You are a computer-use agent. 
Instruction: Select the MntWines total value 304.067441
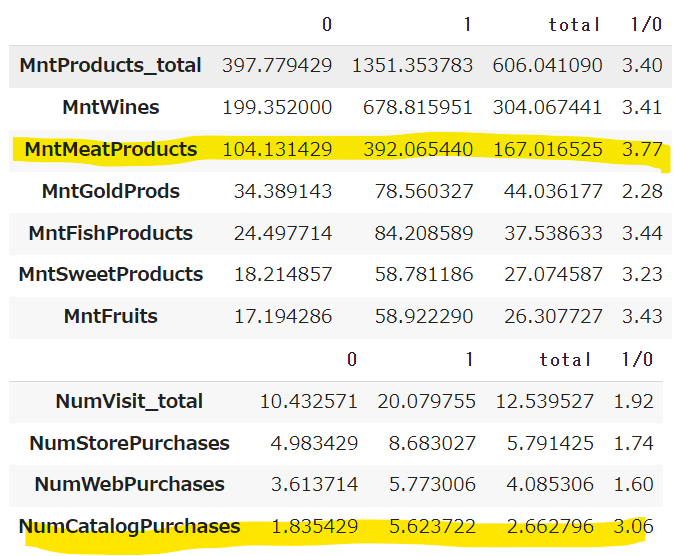[x=548, y=107]
